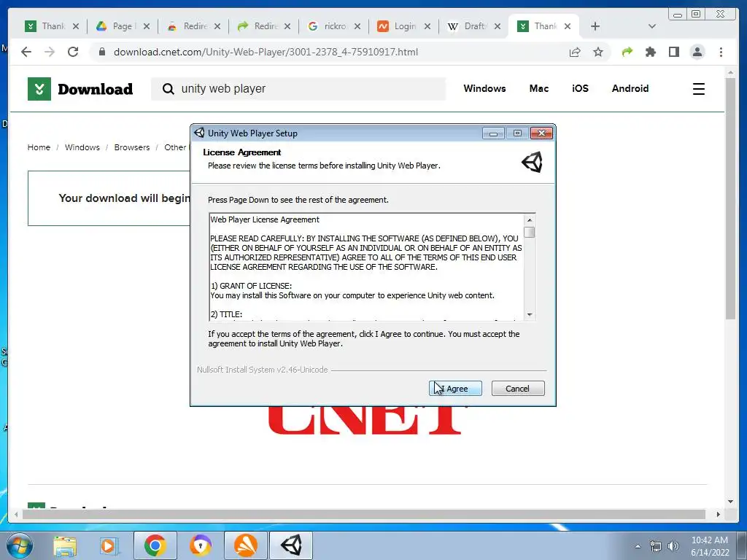Go back in Chrome
This screenshot has height=560, width=747.
[x=26, y=52]
